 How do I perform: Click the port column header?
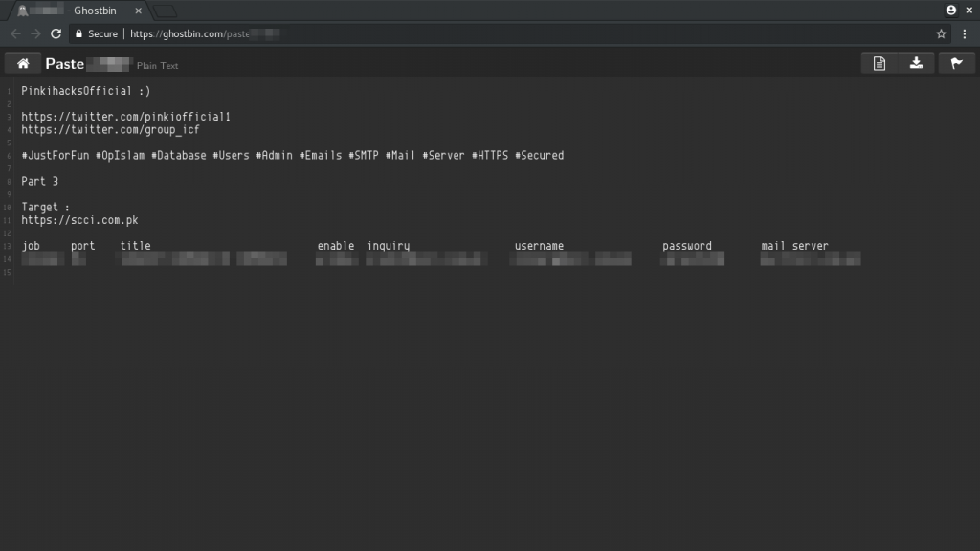click(x=83, y=246)
